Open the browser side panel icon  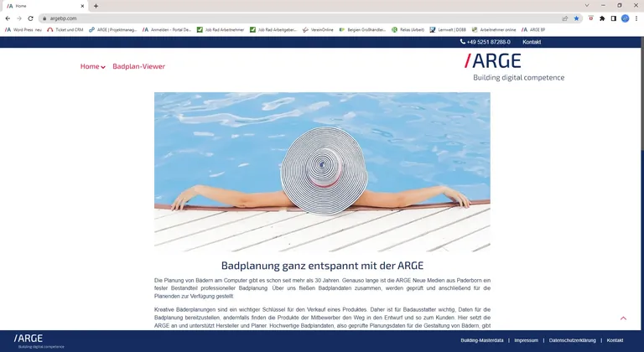pos(613,18)
